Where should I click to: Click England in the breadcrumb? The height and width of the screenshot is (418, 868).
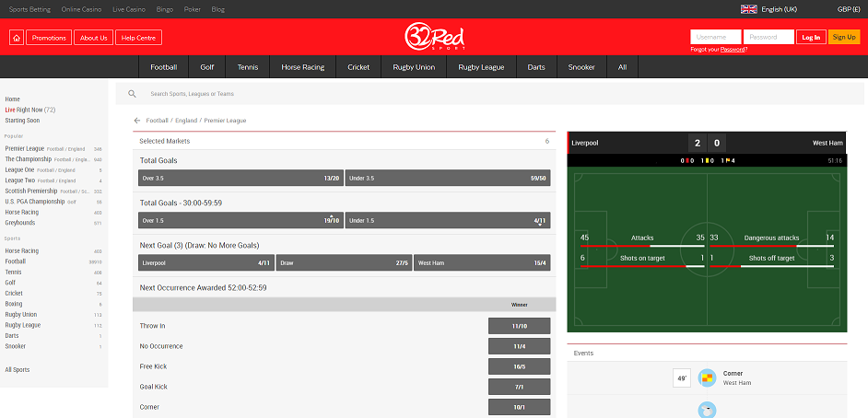pos(185,121)
